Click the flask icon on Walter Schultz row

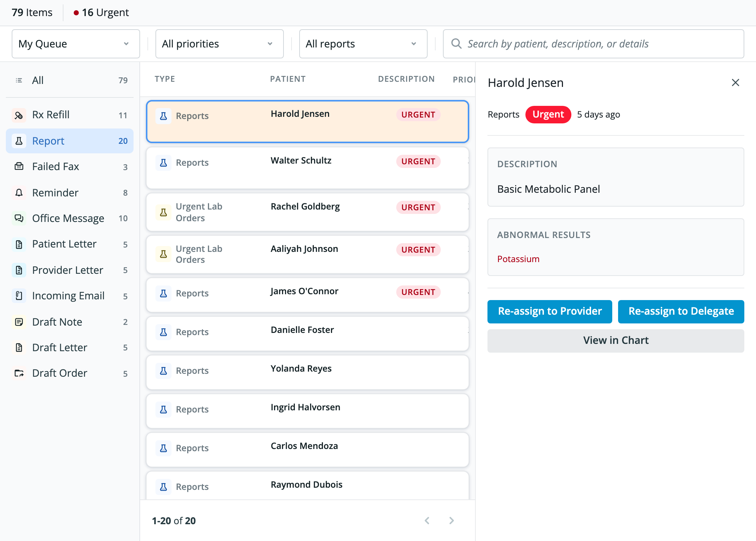coord(163,163)
